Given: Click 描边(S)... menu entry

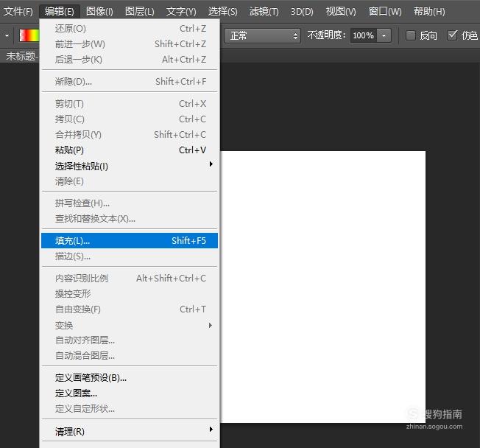Looking at the screenshot, I should coord(130,256).
